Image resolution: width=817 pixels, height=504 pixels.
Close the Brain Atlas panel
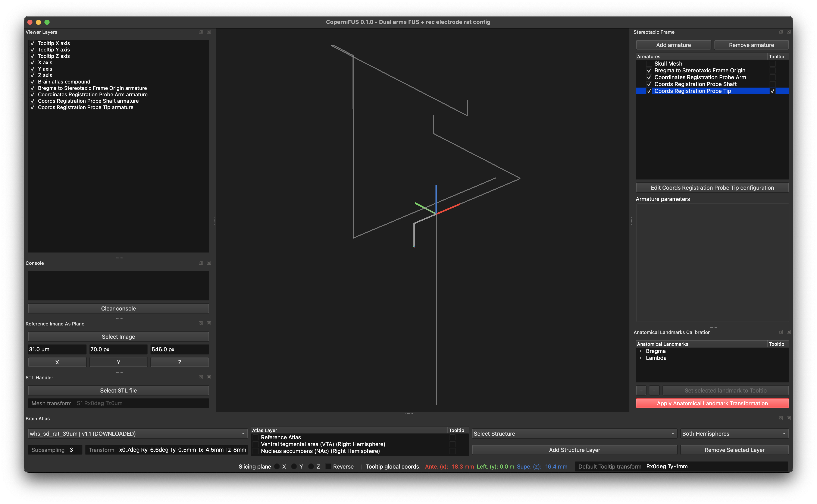point(789,418)
